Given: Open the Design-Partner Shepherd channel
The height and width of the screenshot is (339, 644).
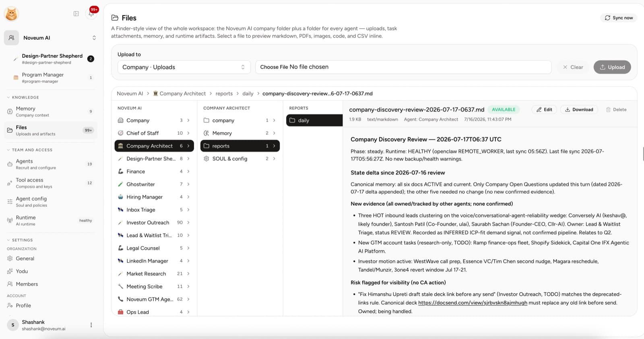Looking at the screenshot, I should click(52, 59).
